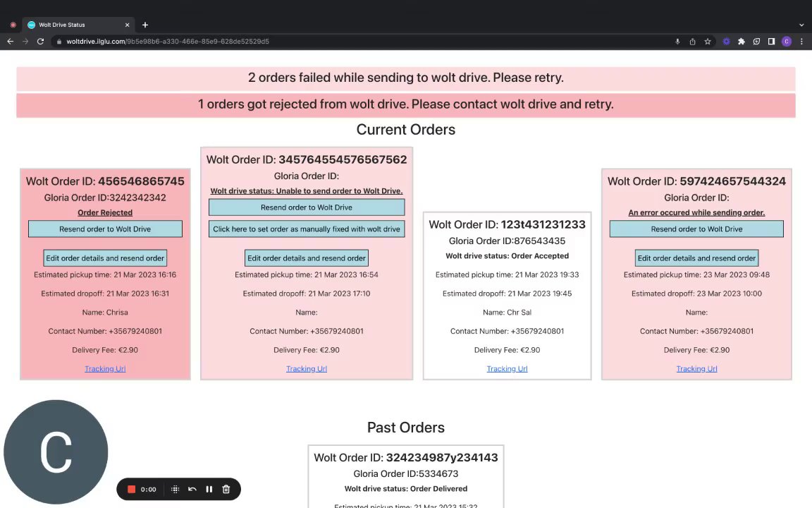The width and height of the screenshot is (812, 508).
Task: Click 'An error occured while sending order' text
Action: tap(696, 212)
